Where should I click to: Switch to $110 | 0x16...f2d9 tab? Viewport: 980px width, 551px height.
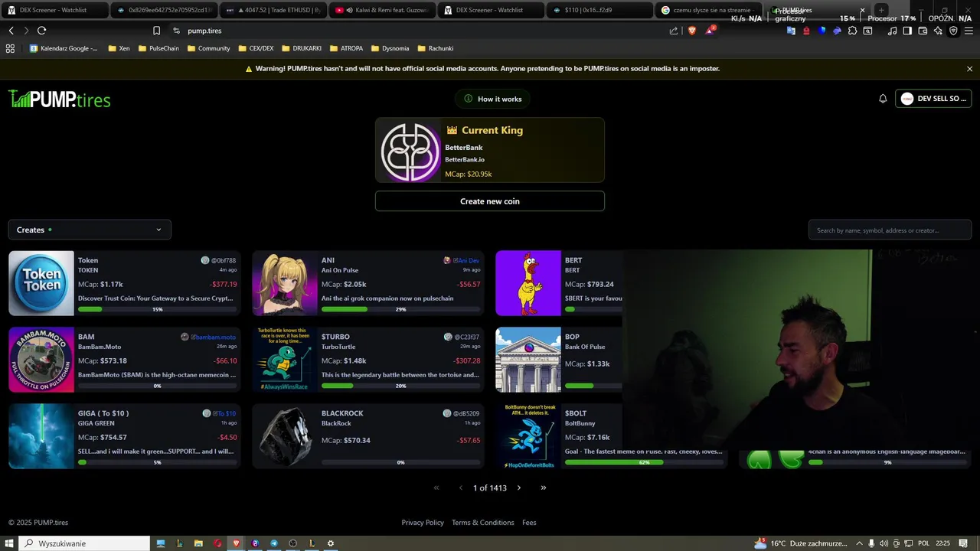599,10
